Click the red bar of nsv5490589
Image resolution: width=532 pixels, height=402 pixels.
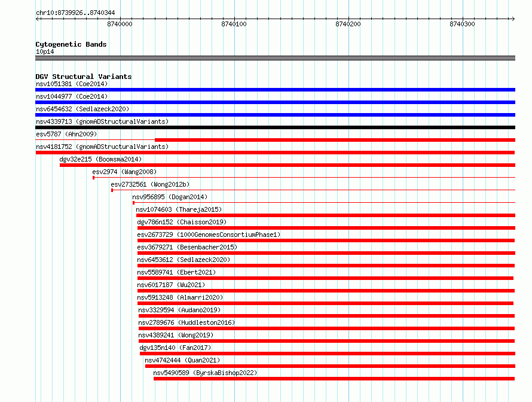coord(334,379)
